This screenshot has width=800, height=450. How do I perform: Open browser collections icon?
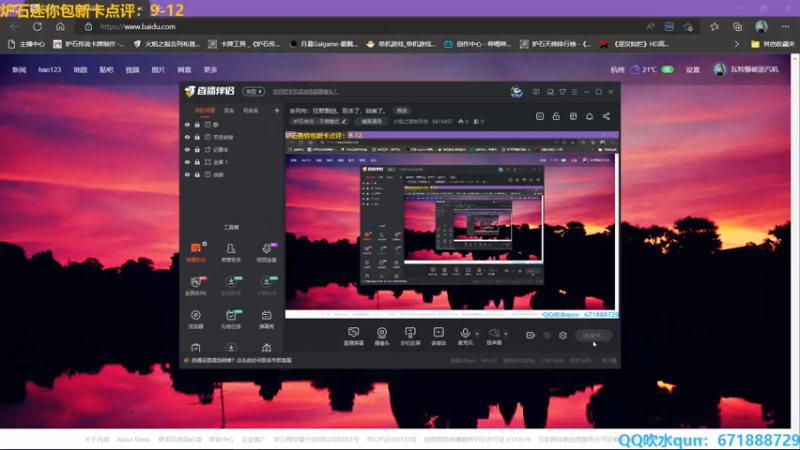(737, 27)
